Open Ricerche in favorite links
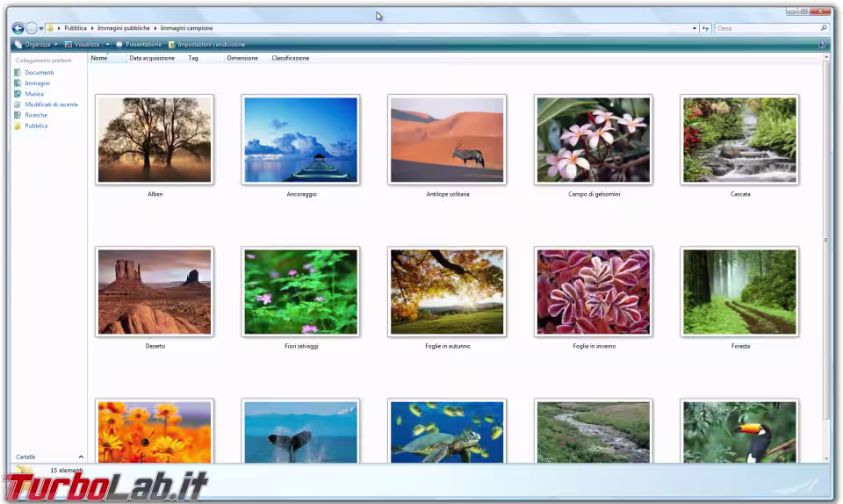 [x=36, y=116]
